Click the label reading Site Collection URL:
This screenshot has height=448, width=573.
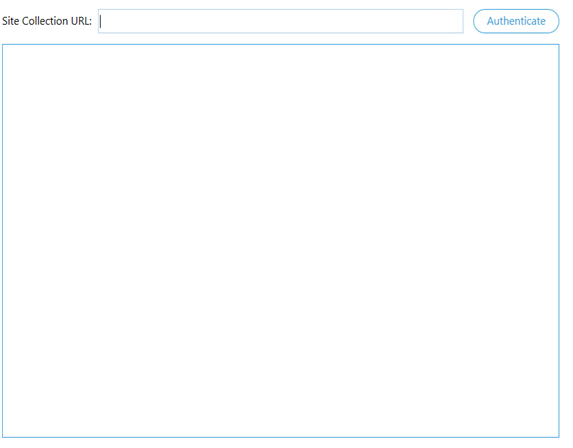click(47, 21)
